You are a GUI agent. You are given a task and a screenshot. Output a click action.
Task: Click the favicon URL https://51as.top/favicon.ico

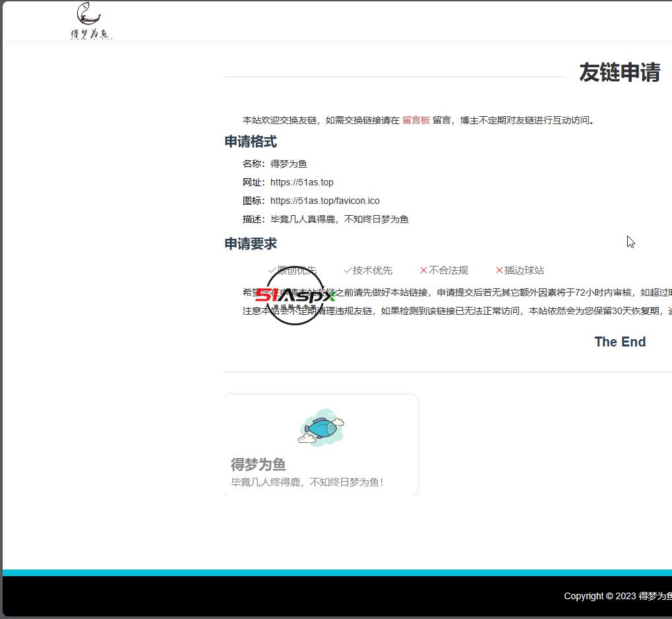(324, 201)
